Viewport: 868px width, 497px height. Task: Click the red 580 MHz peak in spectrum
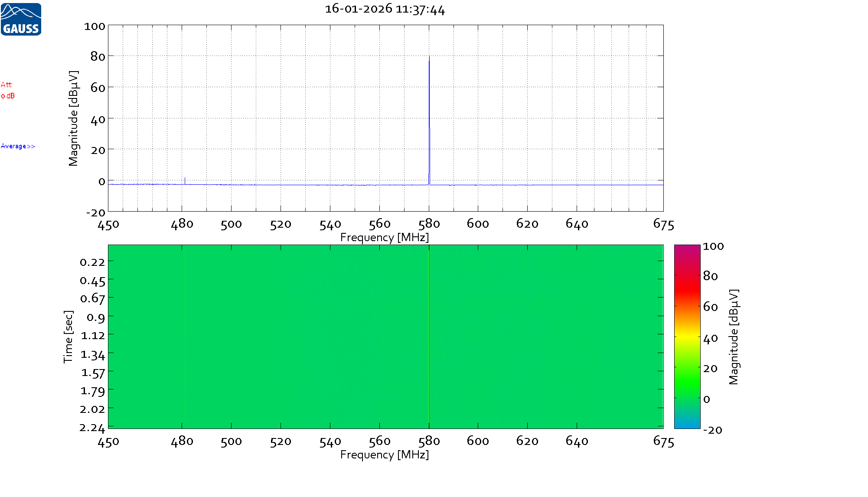pyautogui.click(x=429, y=87)
